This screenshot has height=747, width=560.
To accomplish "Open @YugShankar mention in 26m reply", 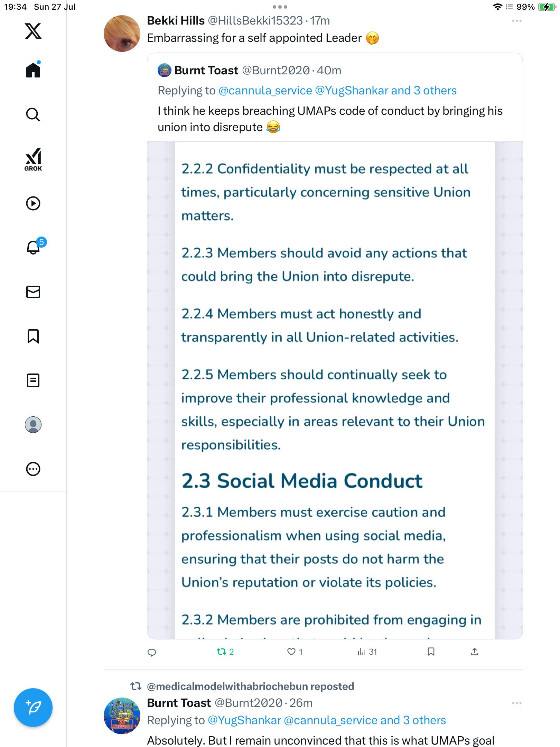I will click(x=244, y=720).
